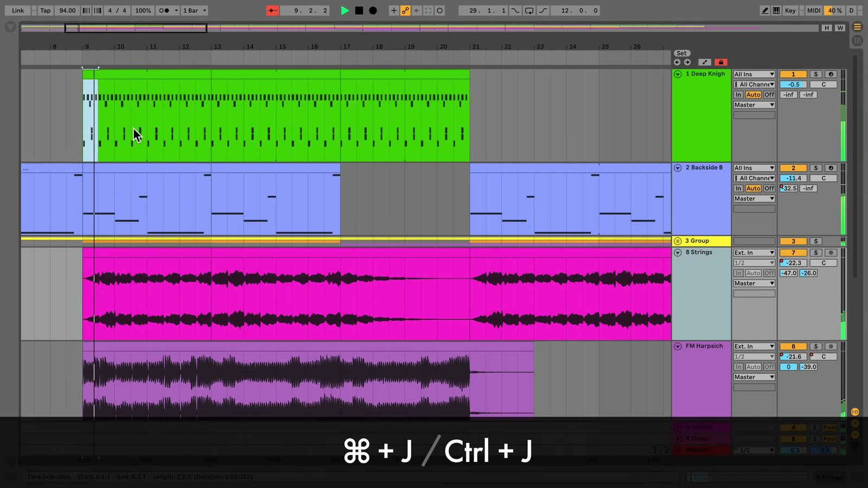Click the Deep Knigh volume value -0.5
Screen dimensions: 868x488
(793, 85)
